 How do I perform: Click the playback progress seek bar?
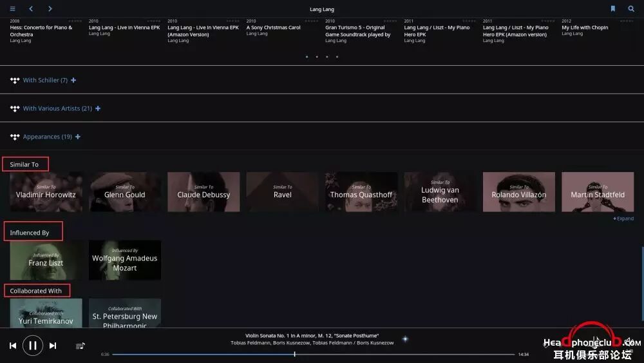click(x=314, y=354)
